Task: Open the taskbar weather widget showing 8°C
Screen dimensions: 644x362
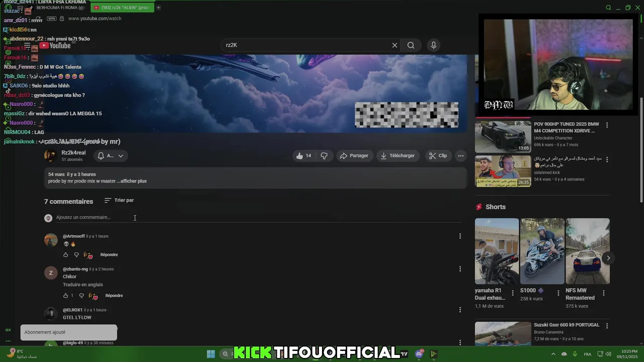Action: [x=22, y=354]
